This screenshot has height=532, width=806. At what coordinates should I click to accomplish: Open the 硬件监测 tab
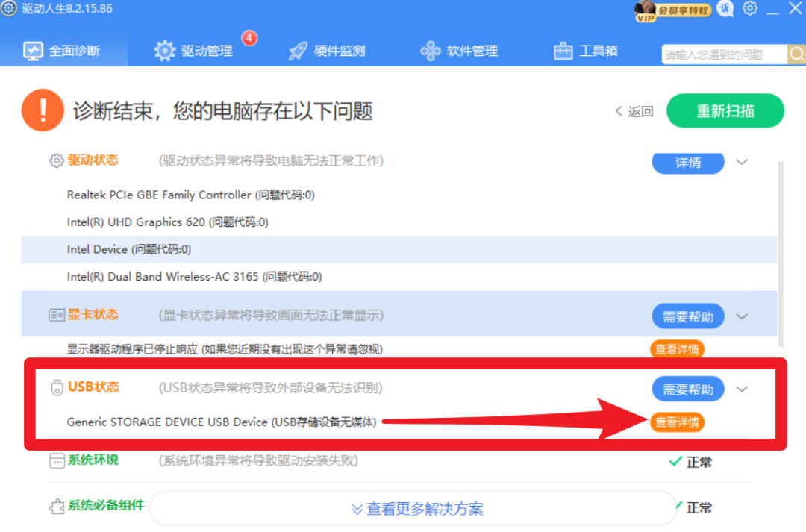(x=326, y=51)
